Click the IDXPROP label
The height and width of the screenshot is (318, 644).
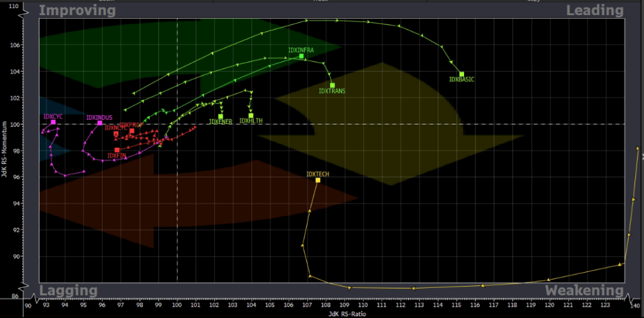coord(131,124)
